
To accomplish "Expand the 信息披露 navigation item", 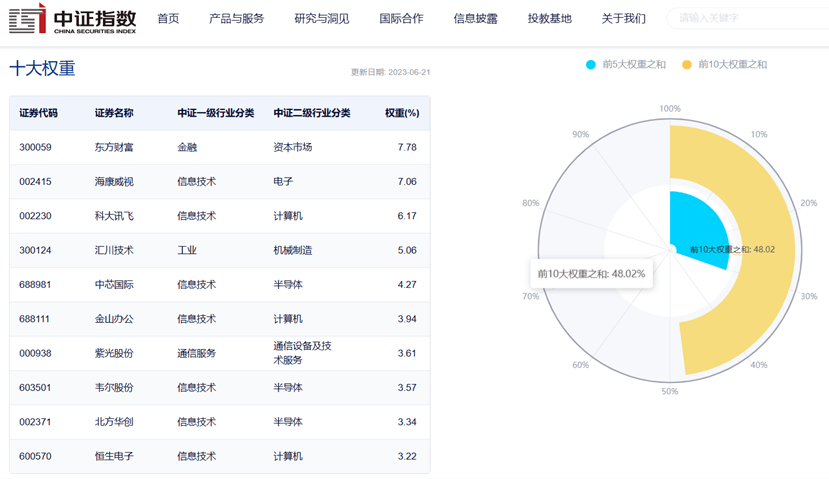I will click(475, 19).
